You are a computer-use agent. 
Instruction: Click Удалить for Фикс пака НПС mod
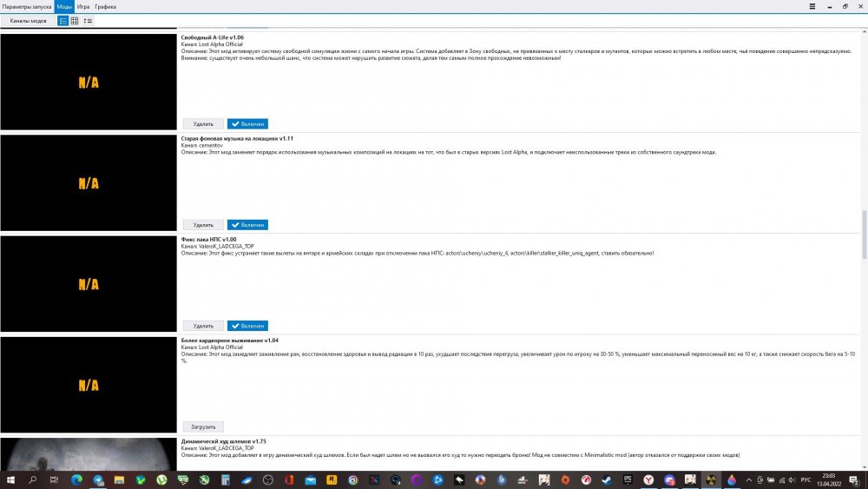click(x=203, y=326)
